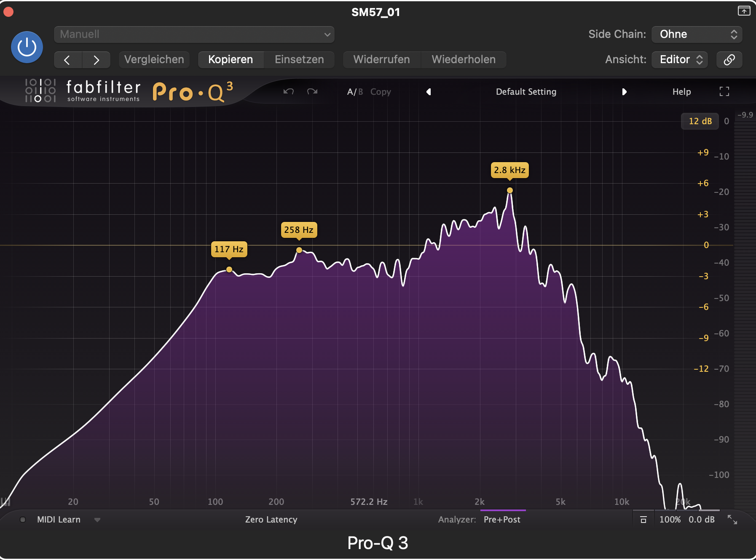Click the output options icon
756x560 pixels.
pyautogui.click(x=643, y=520)
